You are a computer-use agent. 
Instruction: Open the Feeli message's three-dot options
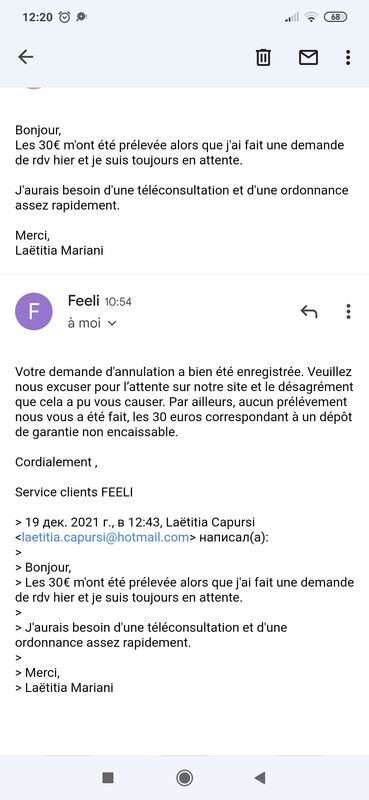(348, 311)
